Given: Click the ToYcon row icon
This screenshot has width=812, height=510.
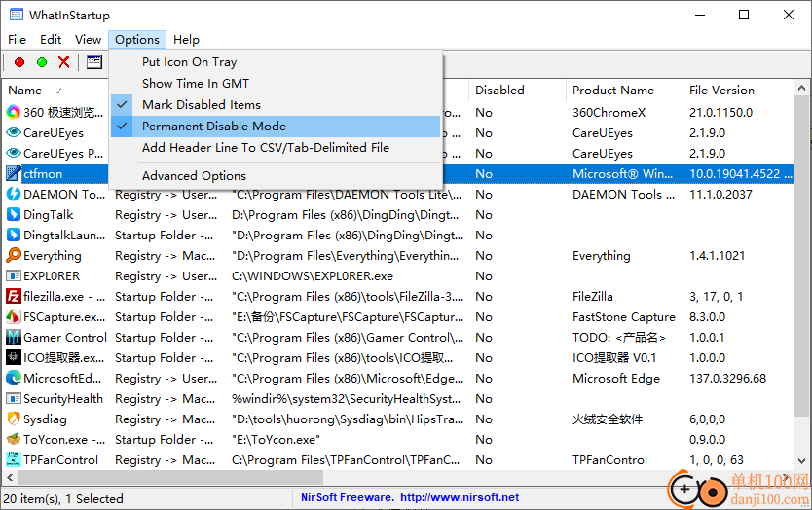Looking at the screenshot, I should (13, 440).
